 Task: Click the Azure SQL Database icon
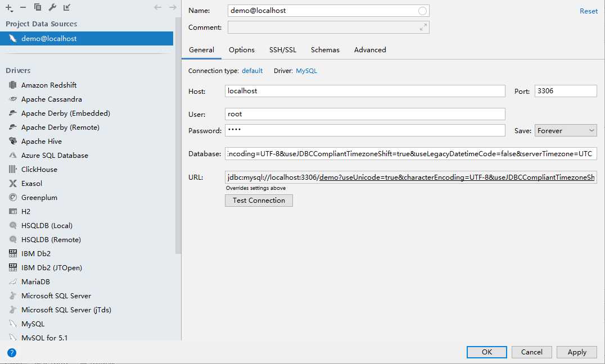point(13,155)
